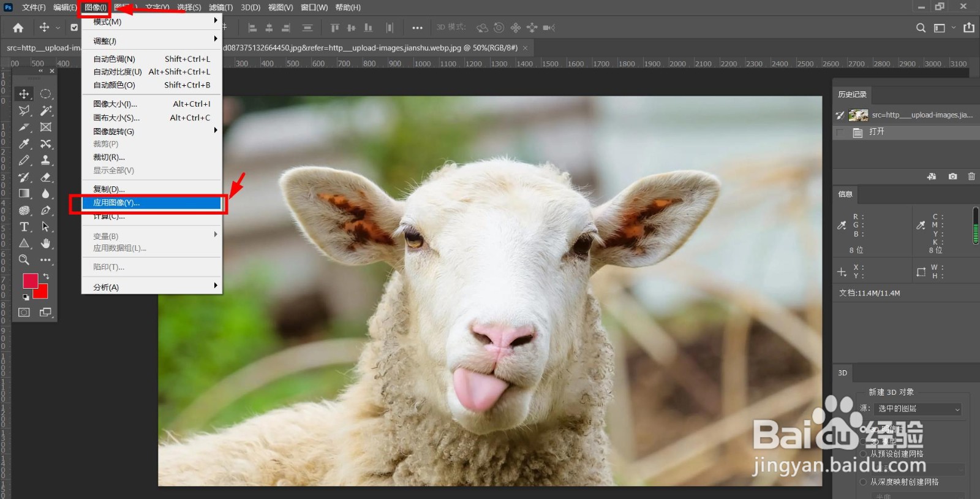This screenshot has height=499, width=980.
Task: Delete current state trash icon in History
Action: pos(971,177)
